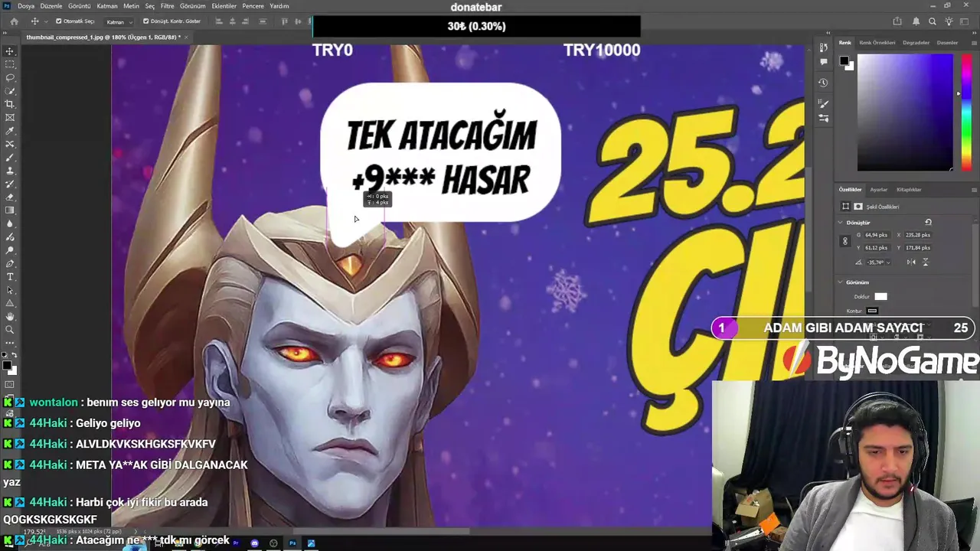Viewport: 980px width, 551px height.
Task: Switch to Kitaplıklar tab
Action: coord(909,190)
